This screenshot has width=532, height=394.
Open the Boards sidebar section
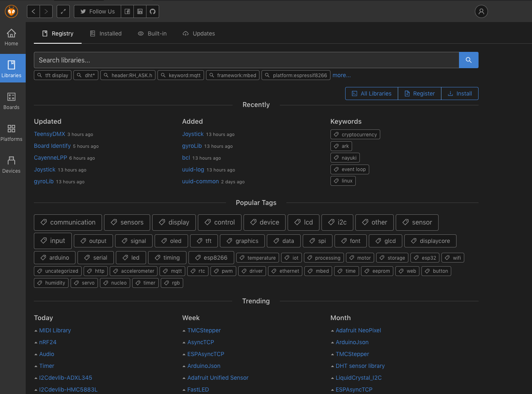tap(11, 101)
